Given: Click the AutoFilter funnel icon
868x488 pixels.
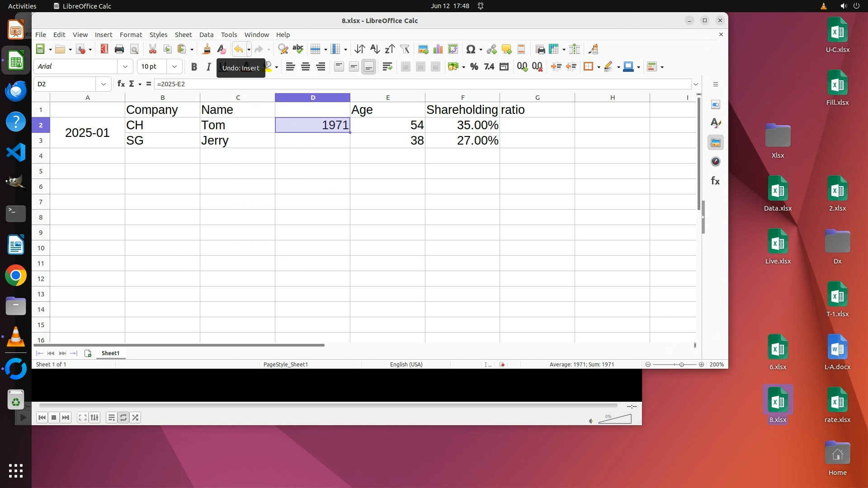Looking at the screenshot, I should click(x=405, y=49).
